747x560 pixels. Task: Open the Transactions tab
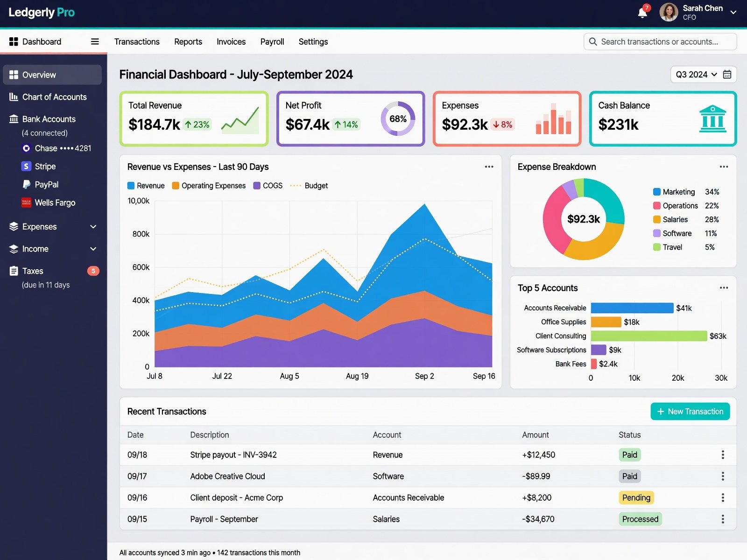[x=137, y=42]
